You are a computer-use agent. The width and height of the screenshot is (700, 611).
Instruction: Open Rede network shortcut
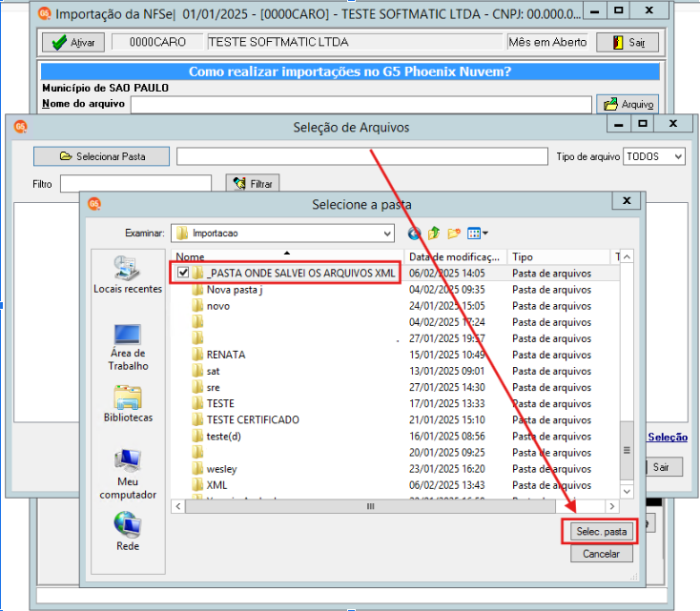128,531
